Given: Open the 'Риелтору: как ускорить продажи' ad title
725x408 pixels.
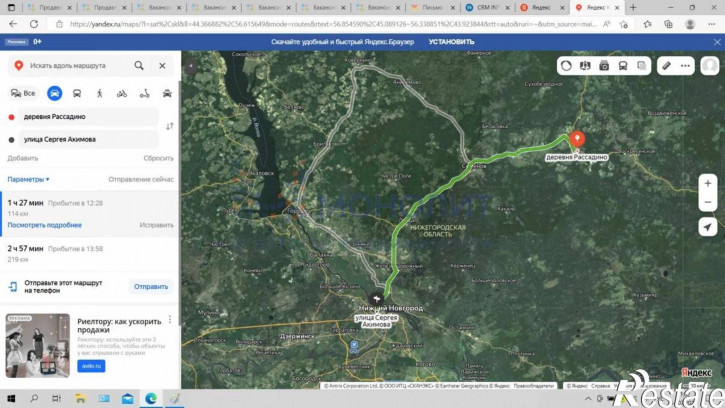Looking at the screenshot, I should tap(119, 326).
